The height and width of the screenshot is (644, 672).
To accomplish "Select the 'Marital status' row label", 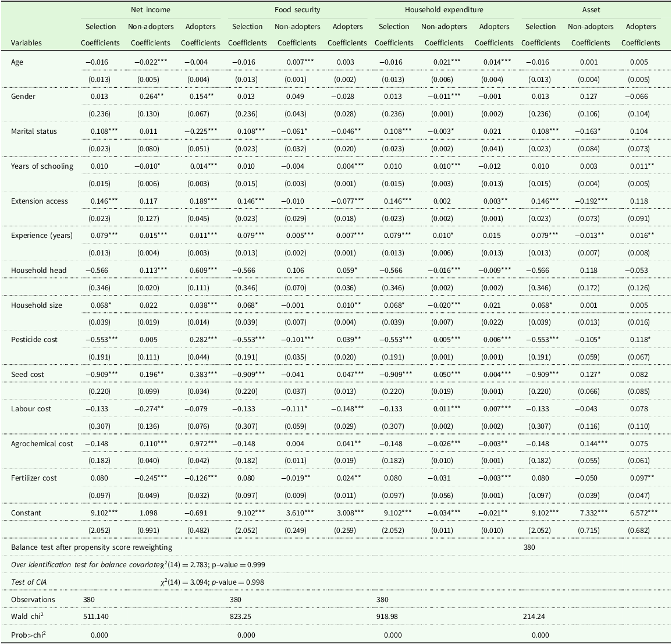I will pyautogui.click(x=34, y=131).
